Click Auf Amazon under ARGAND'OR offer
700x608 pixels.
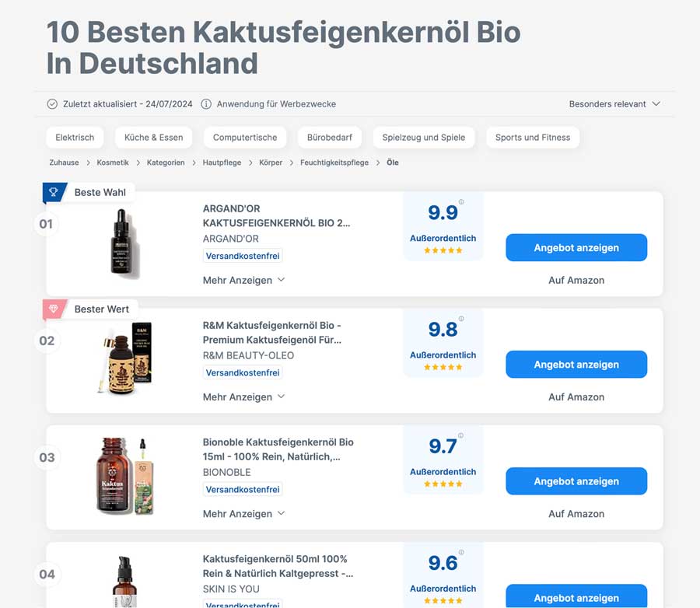coord(576,281)
